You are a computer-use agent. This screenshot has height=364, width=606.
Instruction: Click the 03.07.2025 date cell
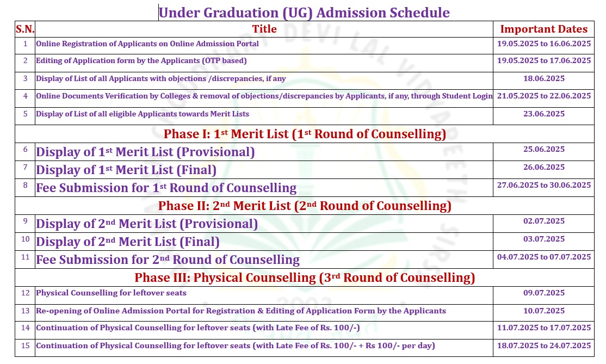tap(544, 239)
